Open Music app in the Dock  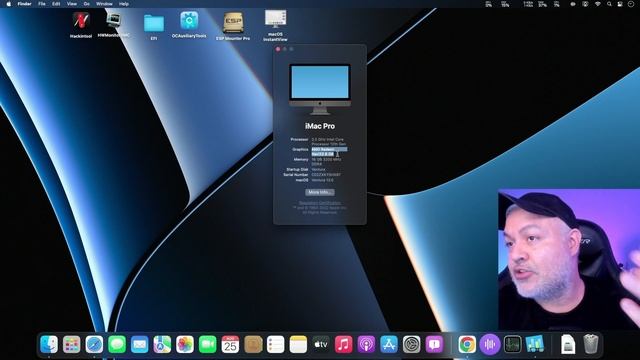pyautogui.click(x=344, y=344)
